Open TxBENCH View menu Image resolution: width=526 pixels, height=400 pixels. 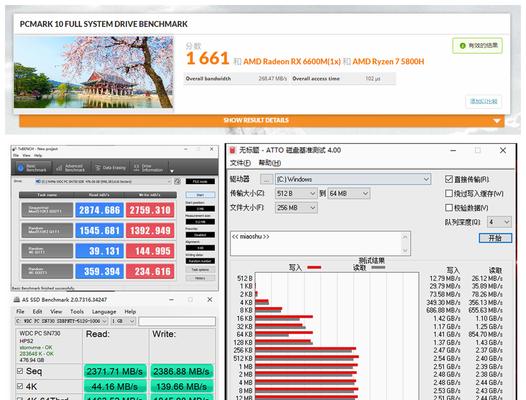(27, 155)
